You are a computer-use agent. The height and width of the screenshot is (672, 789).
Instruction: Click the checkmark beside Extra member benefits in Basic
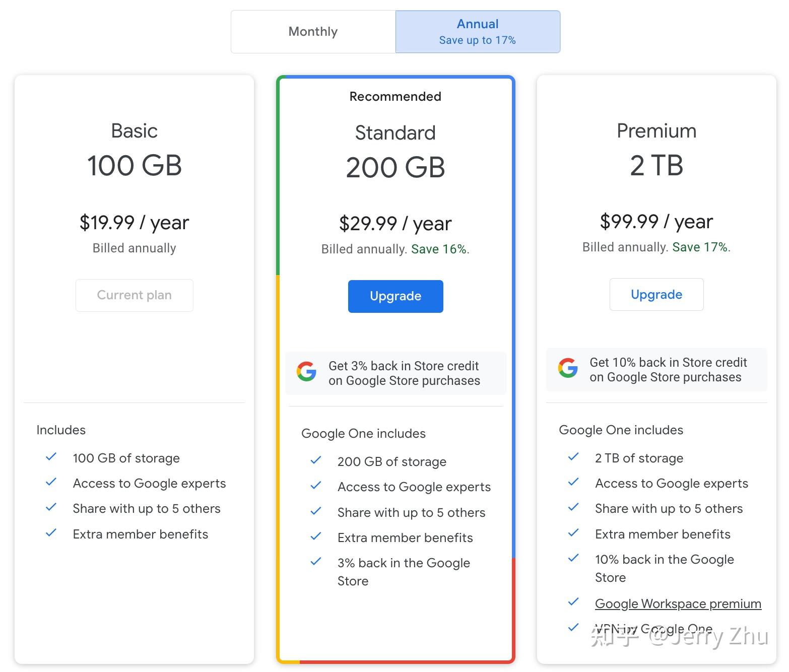coord(51,532)
